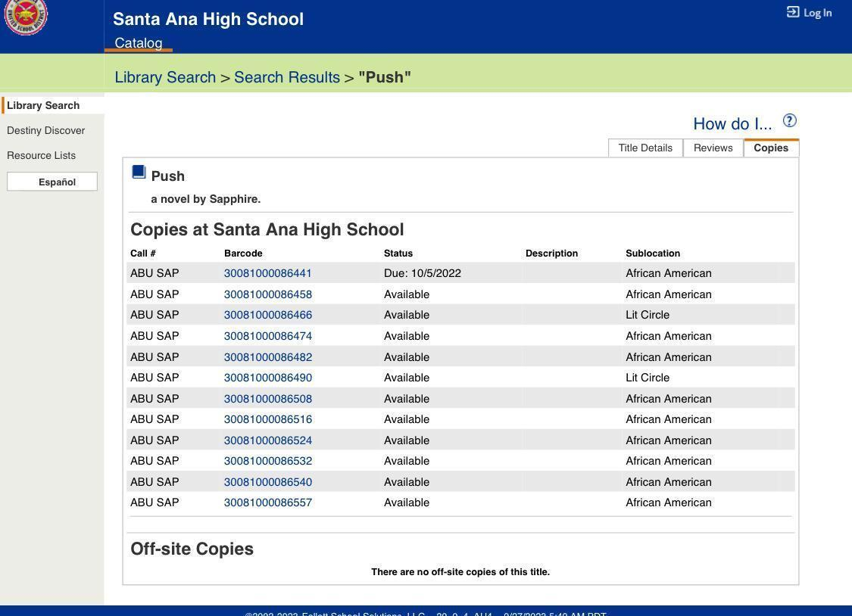Click ABU SAP call number in 30081000086441 row
This screenshot has height=616, width=852.
coord(154,273)
